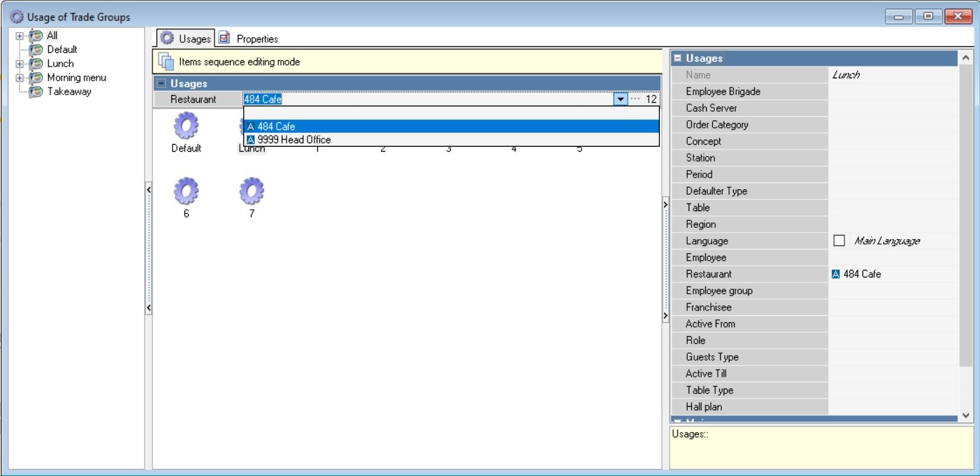Screen dimensions: 980x476
Task: Open the Usages tab
Action: [x=185, y=38]
